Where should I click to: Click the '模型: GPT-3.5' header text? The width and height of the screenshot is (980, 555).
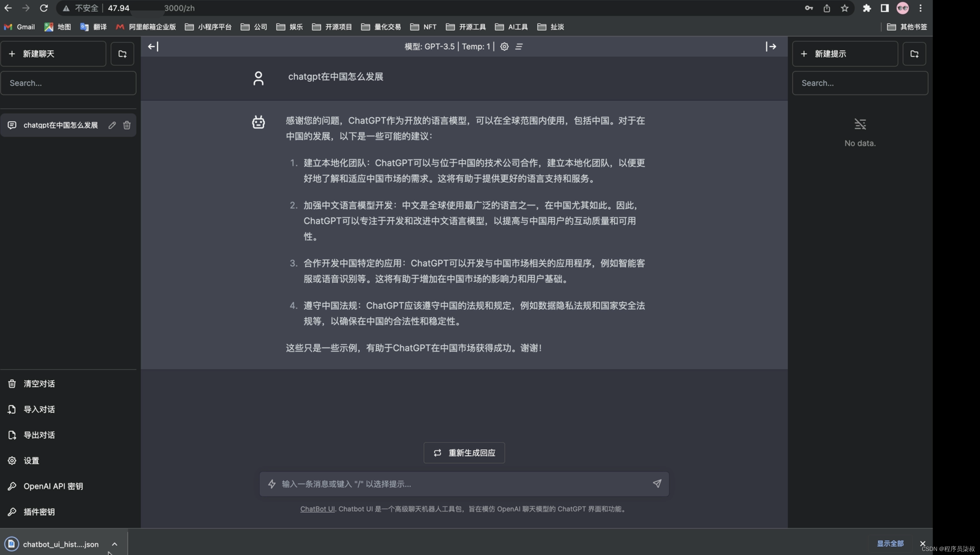[429, 46]
